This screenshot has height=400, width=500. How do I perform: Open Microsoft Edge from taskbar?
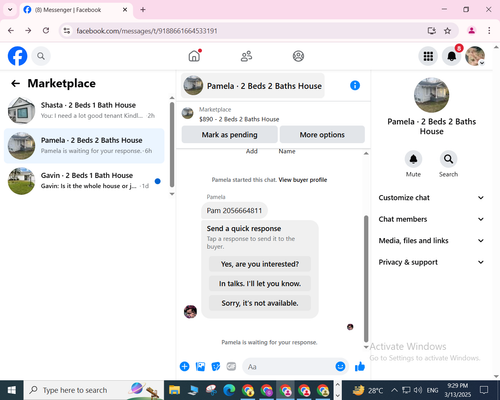229,390
